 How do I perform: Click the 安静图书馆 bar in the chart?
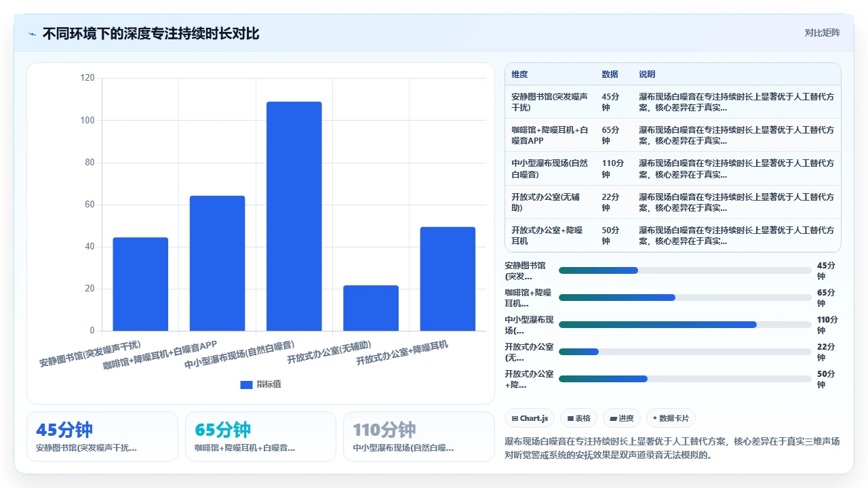pos(140,284)
